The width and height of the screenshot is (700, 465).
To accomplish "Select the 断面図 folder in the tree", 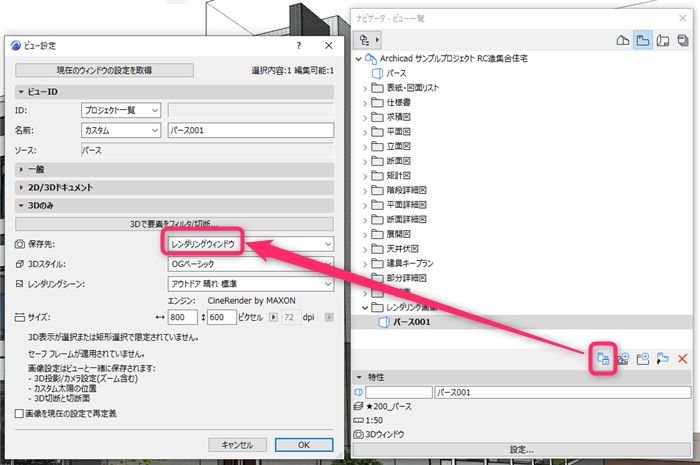I will tap(399, 161).
